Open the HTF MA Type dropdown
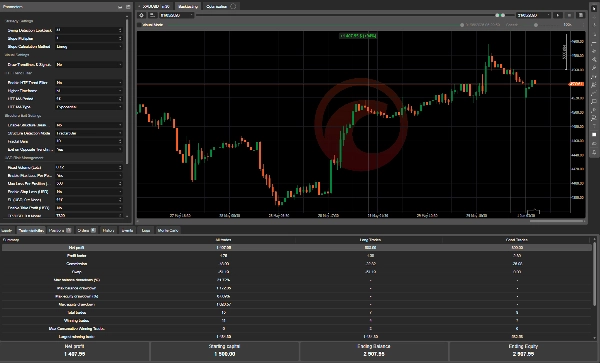 pyautogui.click(x=88, y=107)
